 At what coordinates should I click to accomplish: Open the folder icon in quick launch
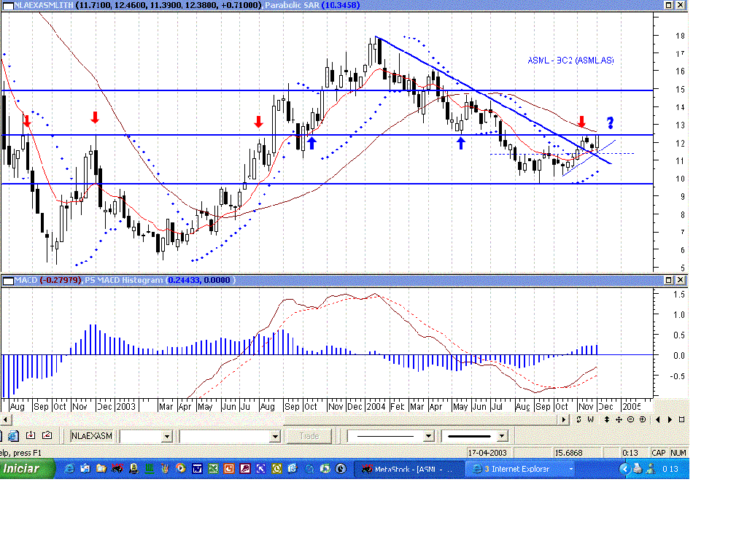pos(101,469)
